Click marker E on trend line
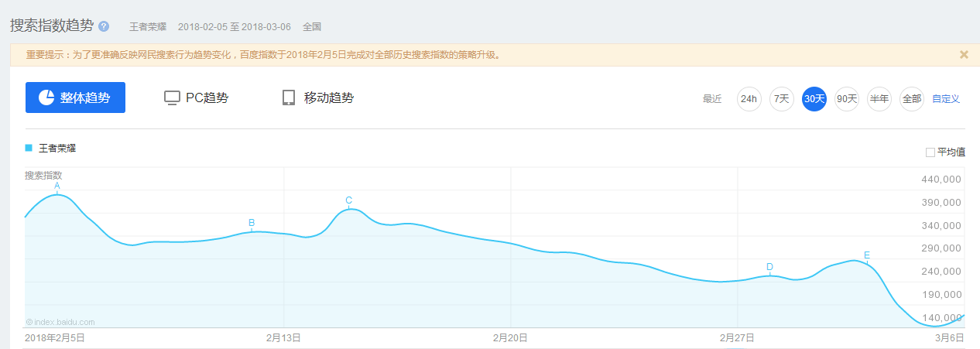This screenshot has height=349, width=980. coord(867,255)
